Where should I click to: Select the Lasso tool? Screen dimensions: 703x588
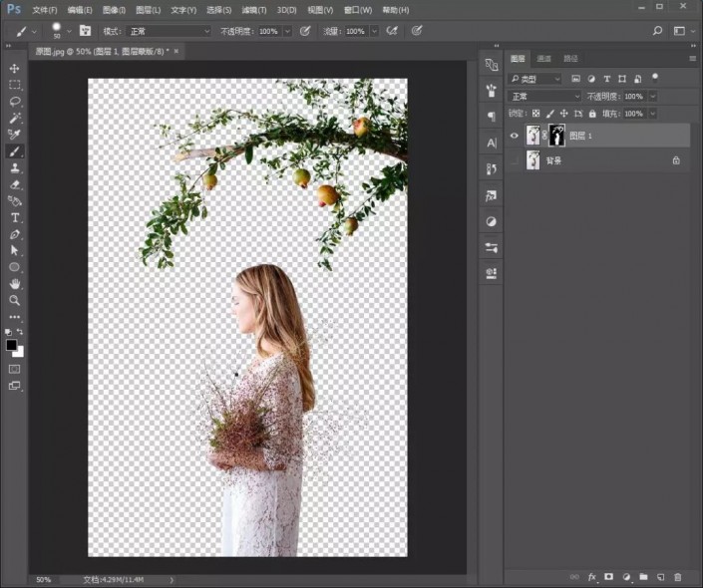(x=15, y=102)
